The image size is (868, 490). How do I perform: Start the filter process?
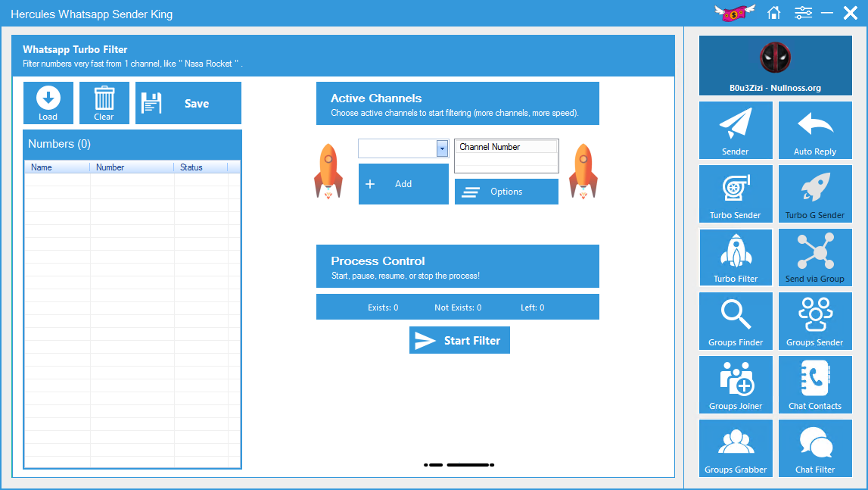click(459, 340)
